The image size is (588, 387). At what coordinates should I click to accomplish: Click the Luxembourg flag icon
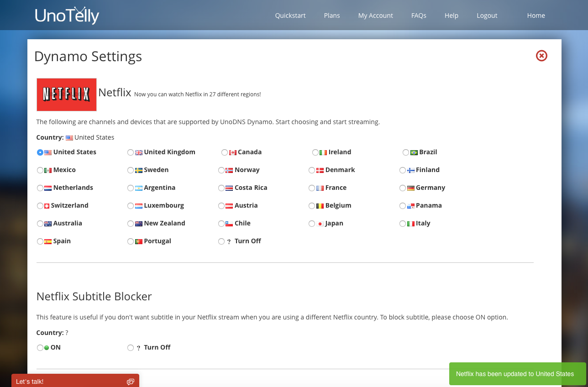139,206
